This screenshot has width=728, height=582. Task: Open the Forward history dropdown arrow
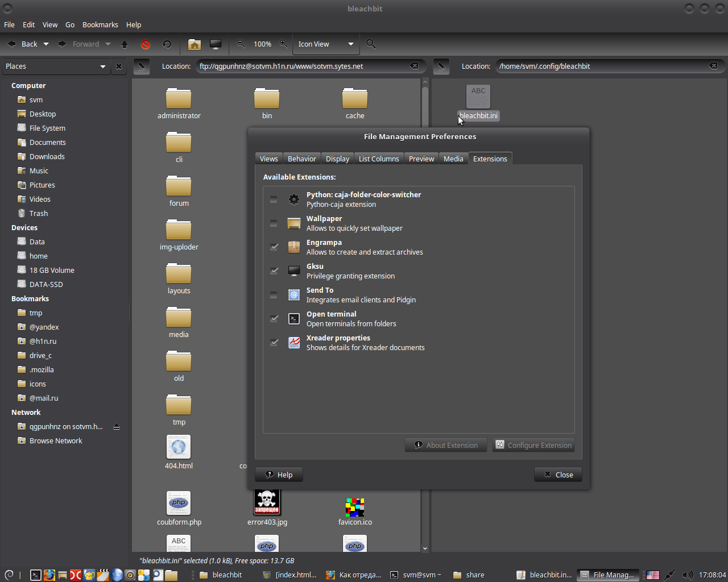[107, 44]
